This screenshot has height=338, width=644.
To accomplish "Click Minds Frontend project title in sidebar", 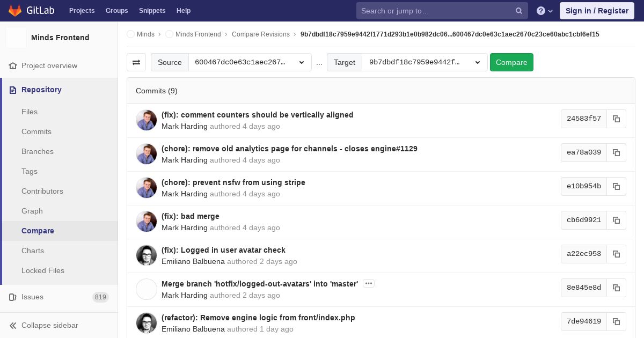I will coord(60,38).
